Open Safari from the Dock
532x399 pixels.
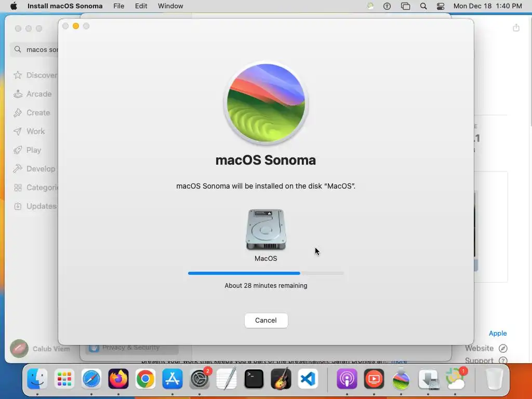pyautogui.click(x=91, y=379)
